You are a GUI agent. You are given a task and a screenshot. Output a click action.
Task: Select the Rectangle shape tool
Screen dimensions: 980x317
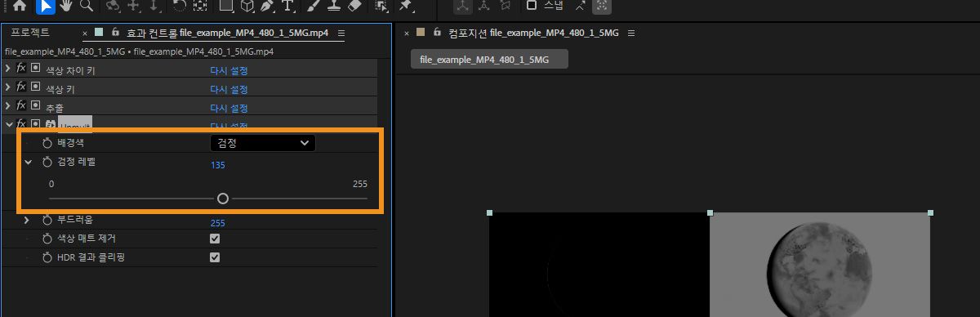[226, 6]
